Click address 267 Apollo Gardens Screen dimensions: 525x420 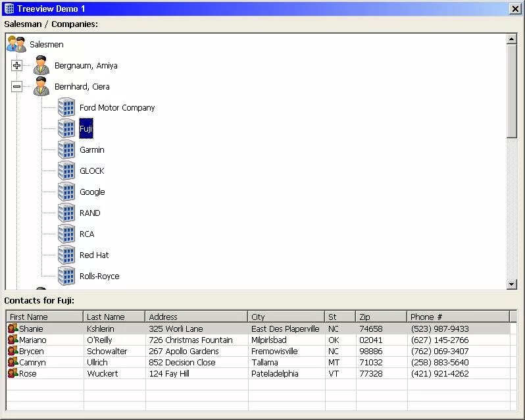coord(184,351)
